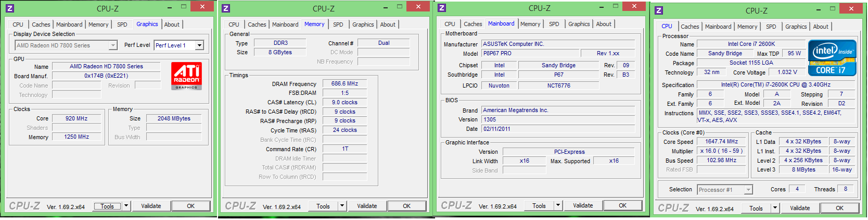Click OK in Mainboard window
The height and width of the screenshot is (220, 868).
tap(623, 205)
